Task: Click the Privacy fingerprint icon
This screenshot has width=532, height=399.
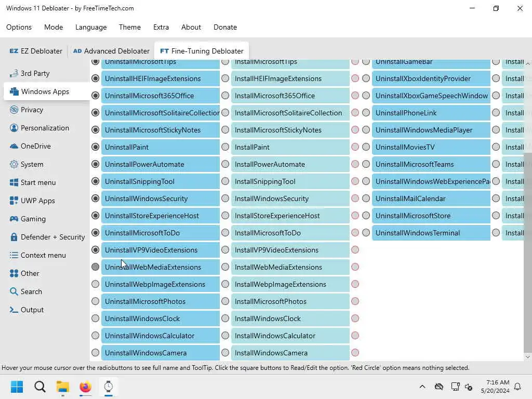Action: pyautogui.click(x=14, y=110)
